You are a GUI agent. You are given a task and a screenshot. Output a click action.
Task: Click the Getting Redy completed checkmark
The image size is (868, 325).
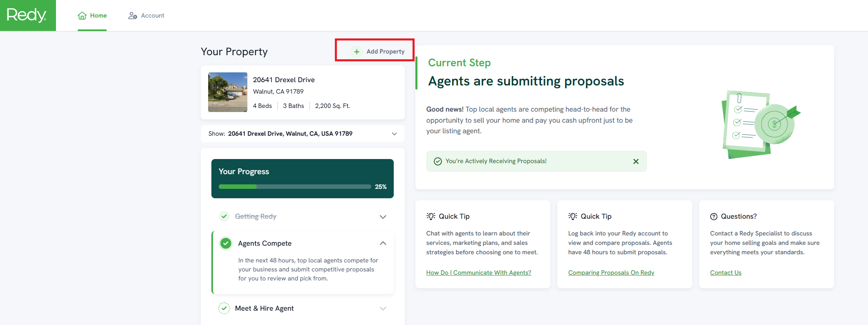[x=224, y=216]
